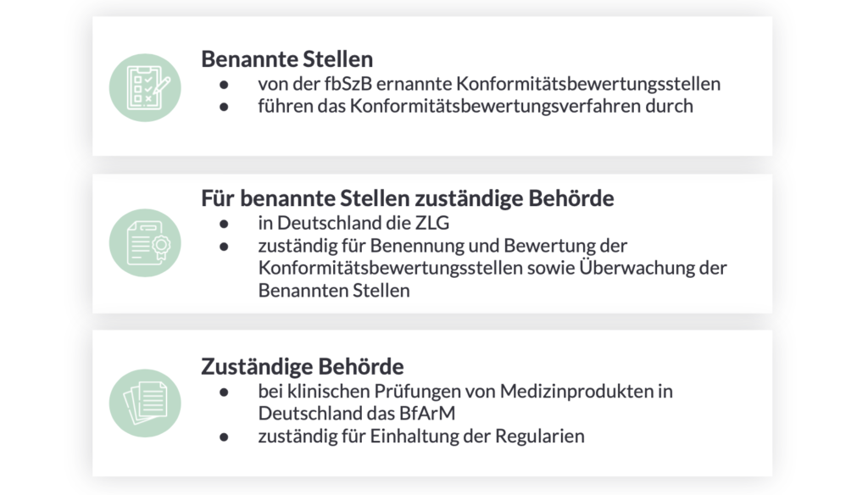Image resolution: width=868 pixels, height=495 pixels.
Task: Select the Zuständige Behörde heading
Action: coord(303,366)
